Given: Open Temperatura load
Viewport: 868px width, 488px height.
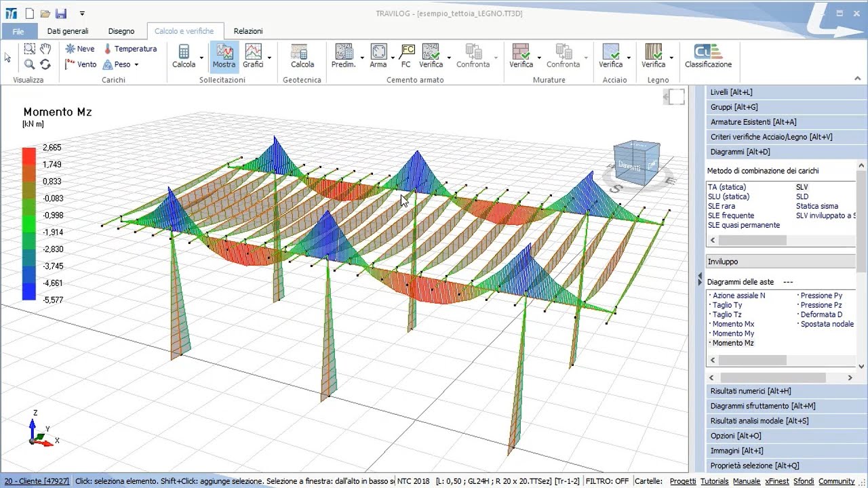Looking at the screenshot, I should click(130, 49).
